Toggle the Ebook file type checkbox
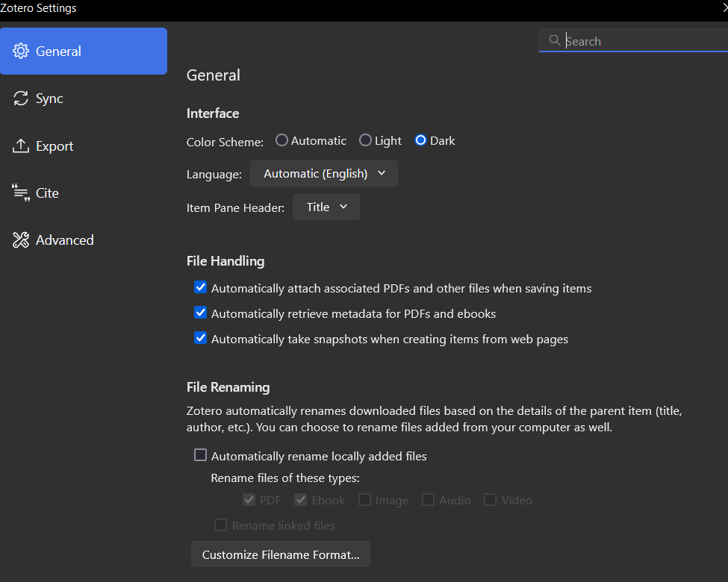Viewport: 728px width, 582px height. tap(301, 500)
